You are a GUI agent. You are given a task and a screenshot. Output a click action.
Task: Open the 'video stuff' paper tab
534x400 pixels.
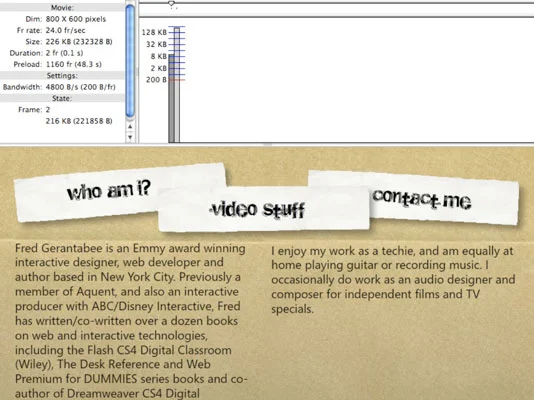pyautogui.click(x=257, y=209)
